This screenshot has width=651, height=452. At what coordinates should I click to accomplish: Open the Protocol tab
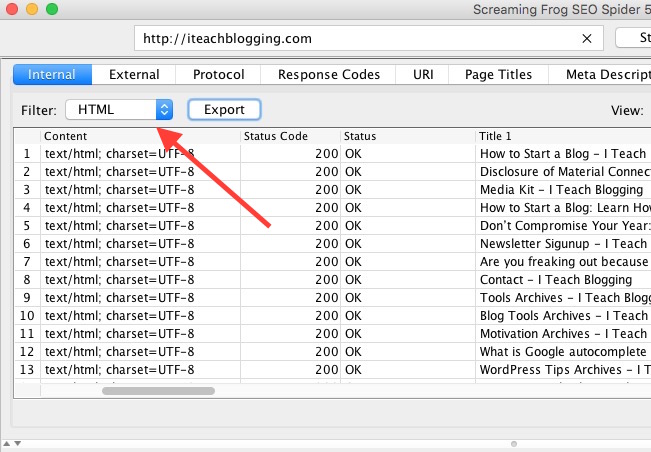pos(218,75)
